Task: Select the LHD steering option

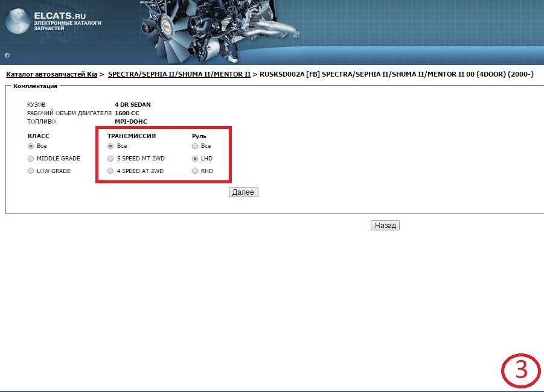Action: (x=195, y=159)
